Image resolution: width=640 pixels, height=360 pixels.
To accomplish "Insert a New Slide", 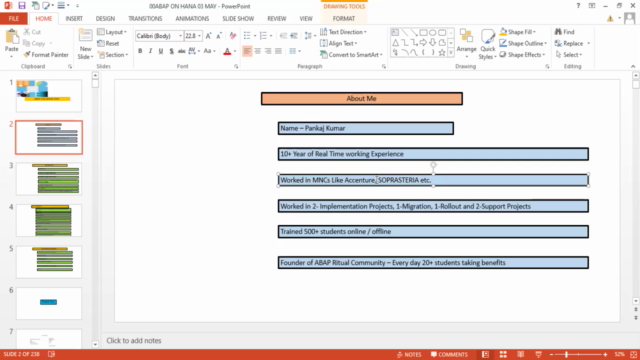I will pyautogui.click(x=85, y=44).
